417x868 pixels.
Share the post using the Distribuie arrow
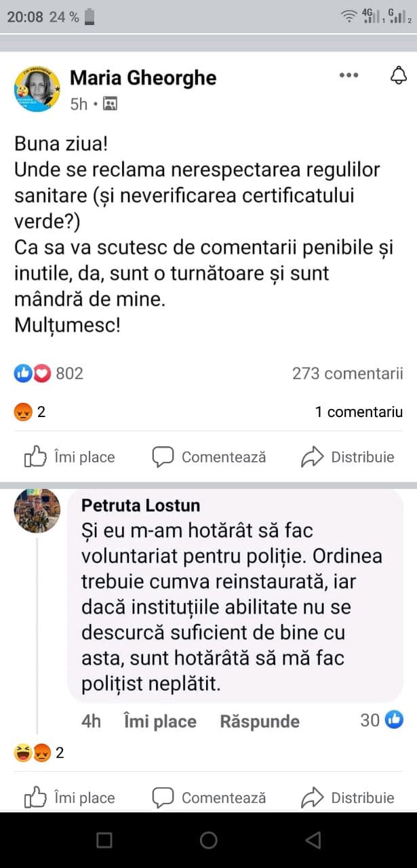coord(347,457)
